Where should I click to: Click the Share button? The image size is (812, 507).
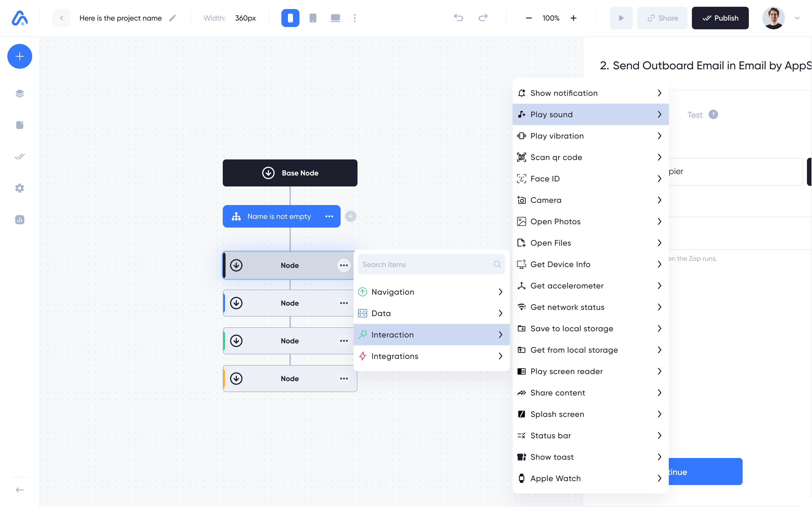click(x=662, y=18)
